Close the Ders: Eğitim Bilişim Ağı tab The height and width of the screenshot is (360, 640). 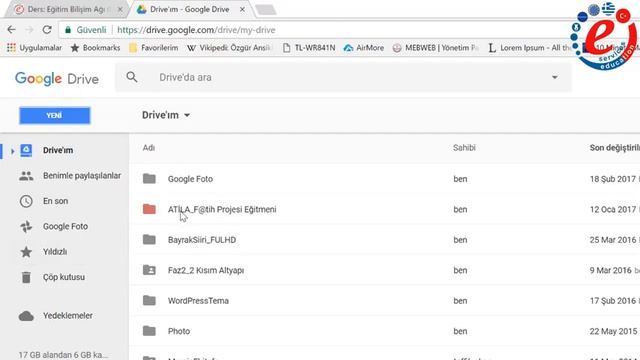[x=120, y=9]
